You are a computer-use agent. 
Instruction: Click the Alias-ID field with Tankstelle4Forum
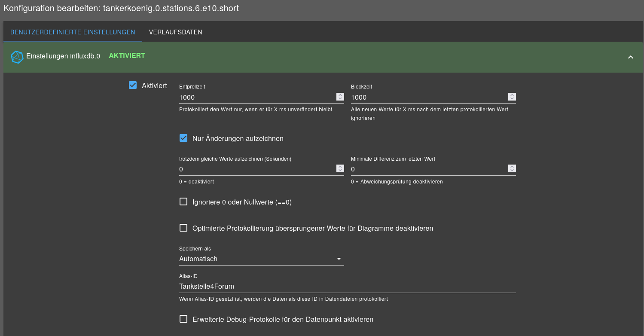tap(347, 286)
